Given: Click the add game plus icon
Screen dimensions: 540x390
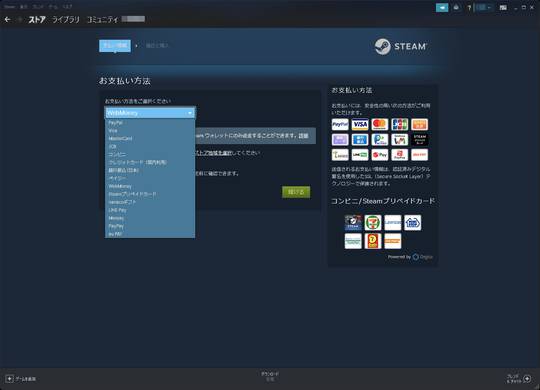Looking at the screenshot, I should click(10, 379).
